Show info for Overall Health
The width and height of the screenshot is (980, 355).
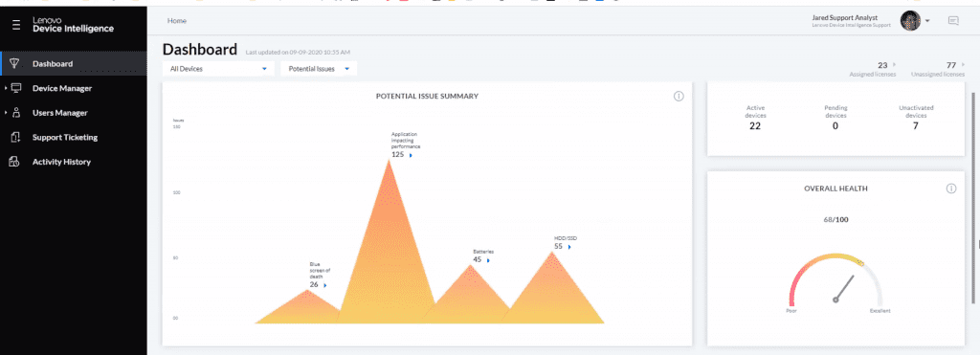click(x=951, y=189)
